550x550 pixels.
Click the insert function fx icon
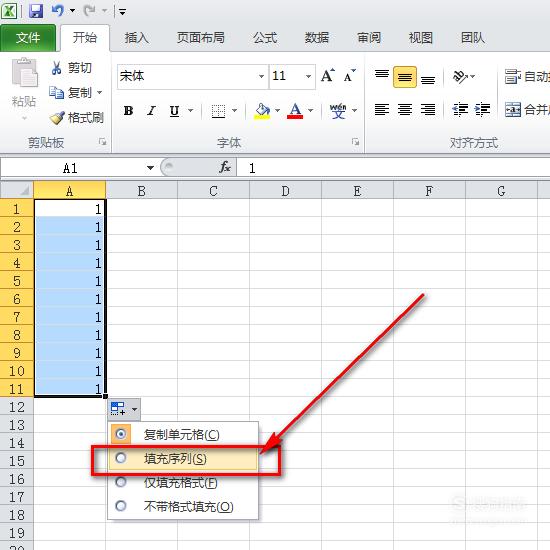click(x=225, y=167)
